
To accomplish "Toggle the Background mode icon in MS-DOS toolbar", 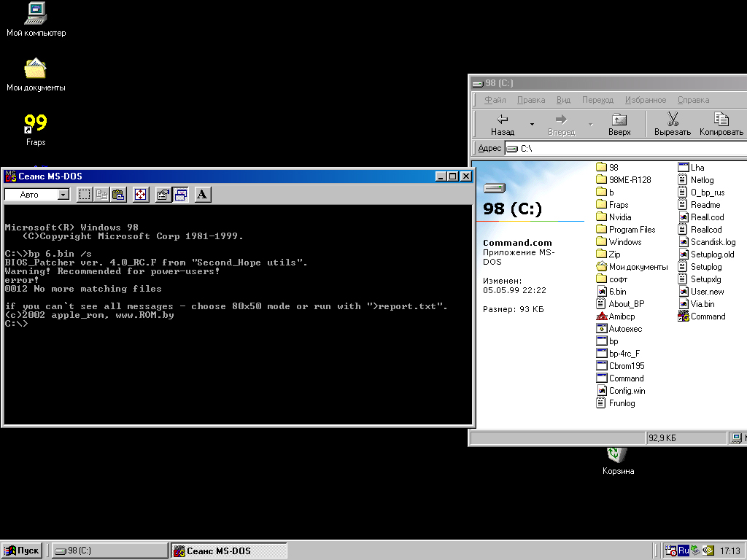I will (x=181, y=194).
